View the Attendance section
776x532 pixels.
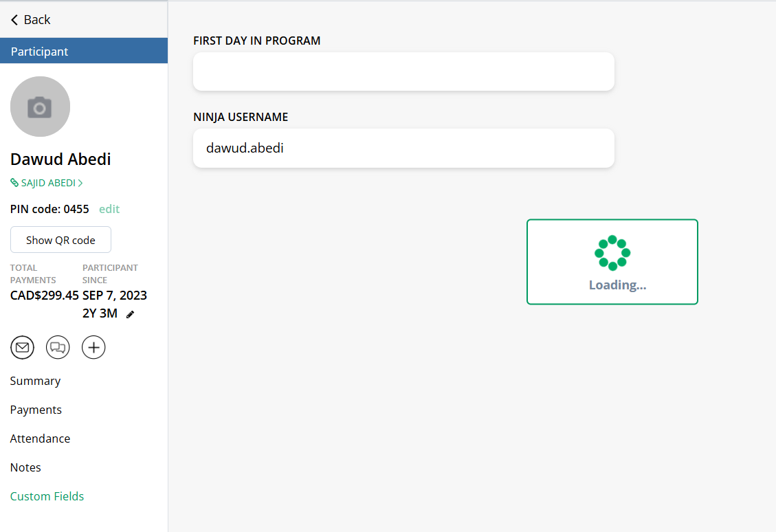(40, 439)
